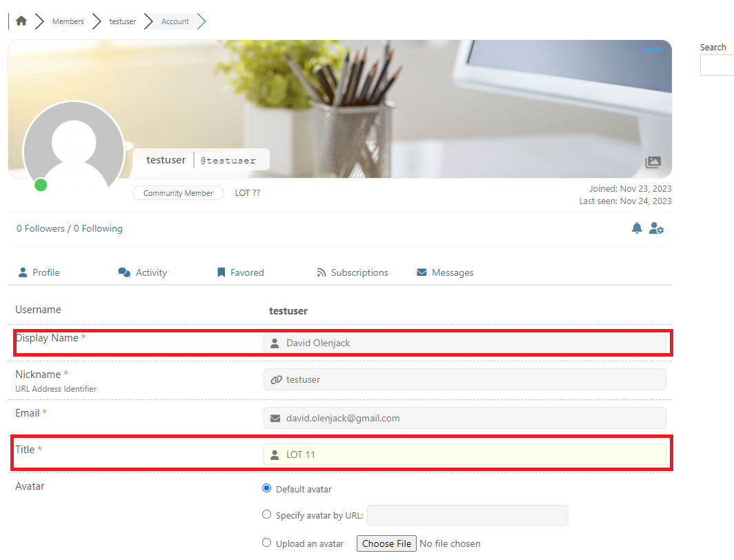Viewport: 734px width, 560px height.
Task: Click the chat bubbles icon for Activity
Action: click(x=124, y=272)
